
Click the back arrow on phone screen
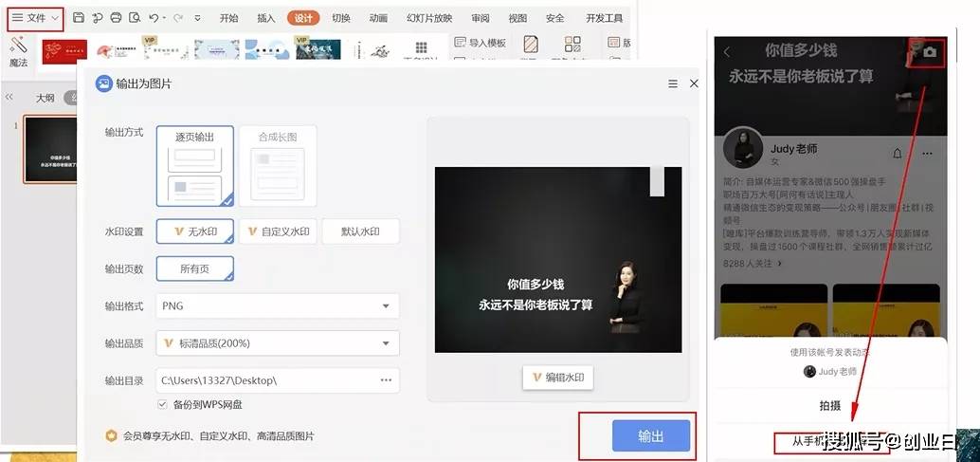(727, 52)
